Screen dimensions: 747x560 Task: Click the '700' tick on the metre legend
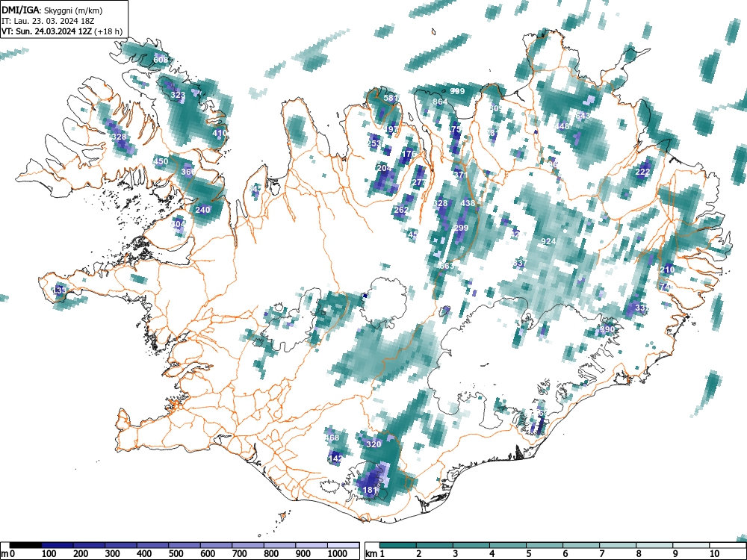[x=240, y=554]
